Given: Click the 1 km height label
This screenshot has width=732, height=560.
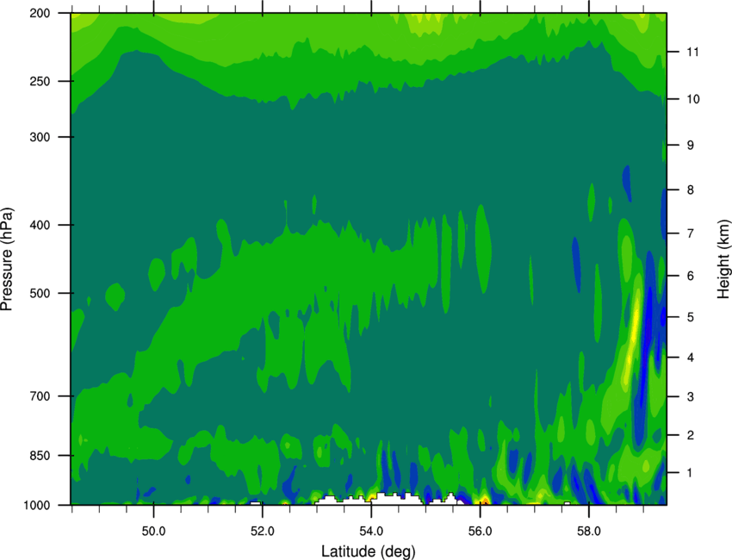Looking at the screenshot, I should pos(690,473).
